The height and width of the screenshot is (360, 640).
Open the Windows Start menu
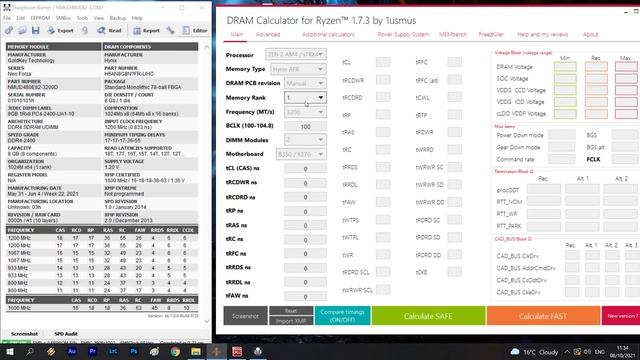[x=9, y=351]
